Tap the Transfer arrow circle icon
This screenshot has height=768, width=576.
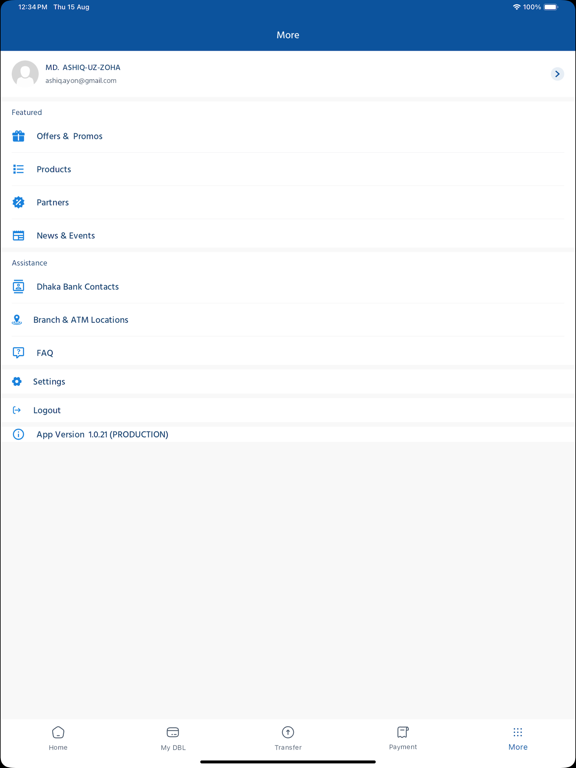pos(288,732)
